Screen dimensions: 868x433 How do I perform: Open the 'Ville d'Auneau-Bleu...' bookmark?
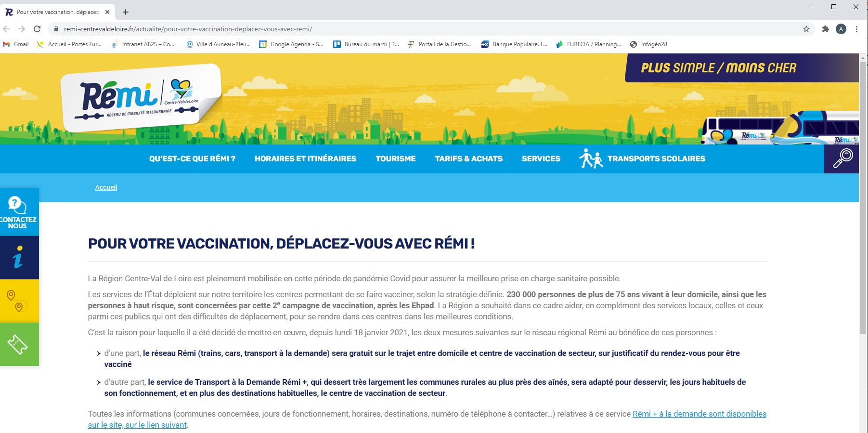click(x=219, y=44)
